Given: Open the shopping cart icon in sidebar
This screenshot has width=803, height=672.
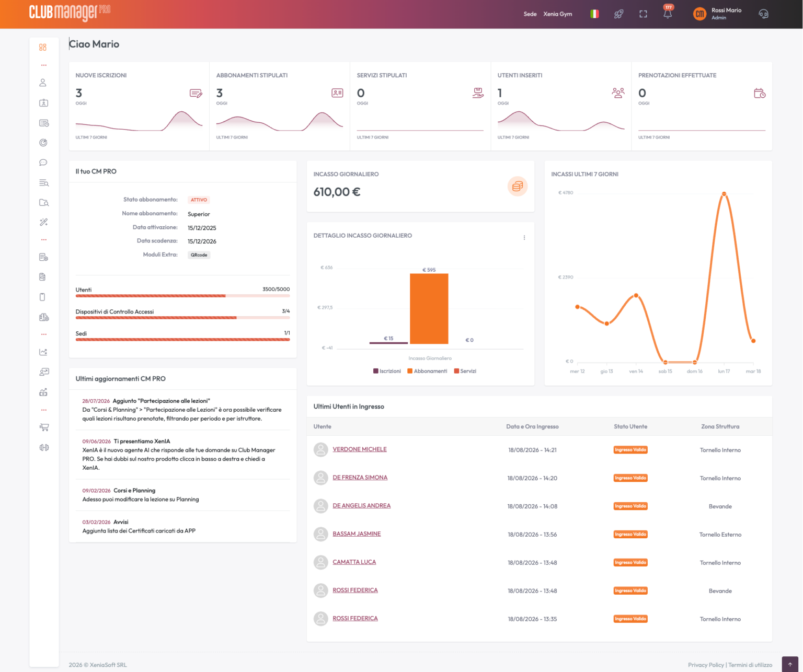Looking at the screenshot, I should tap(44, 427).
